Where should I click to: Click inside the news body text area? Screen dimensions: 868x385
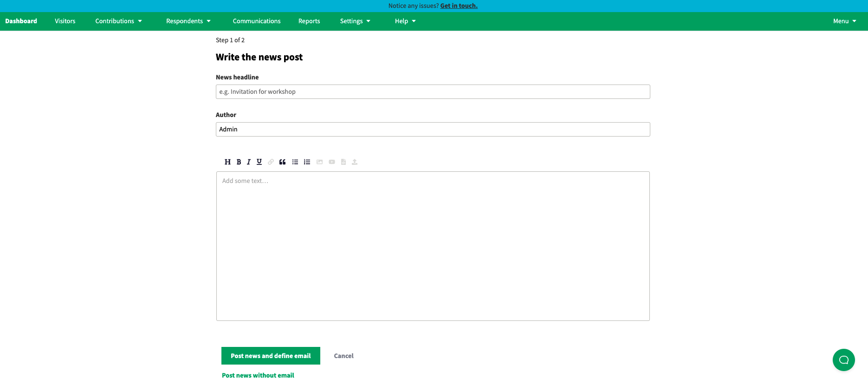433,246
